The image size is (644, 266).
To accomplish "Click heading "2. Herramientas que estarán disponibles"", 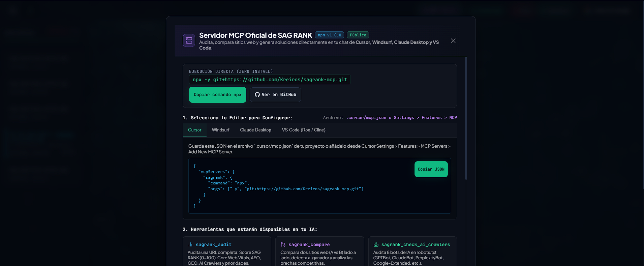I will point(250,229).
